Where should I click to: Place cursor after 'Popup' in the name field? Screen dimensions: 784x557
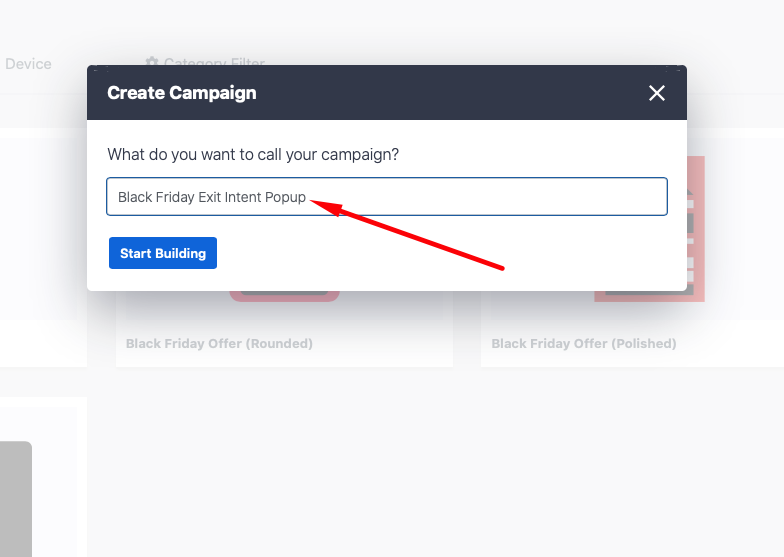point(307,197)
